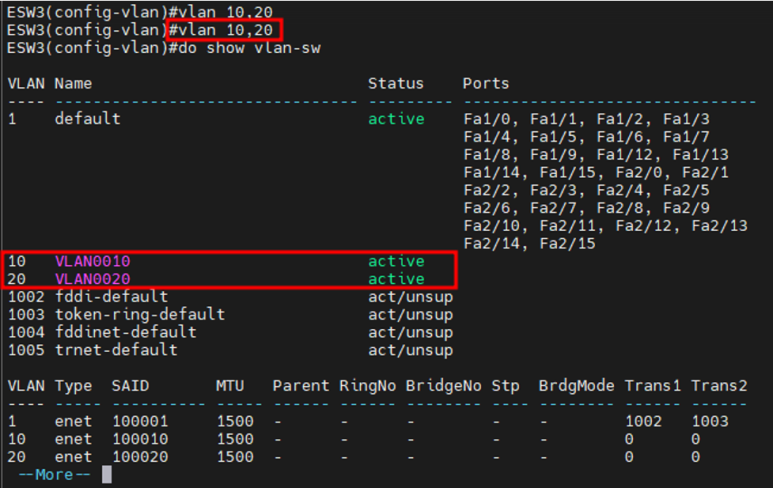Click port Fa2/7 in the ports list
This screenshot has height=488, width=773.
tap(553, 208)
